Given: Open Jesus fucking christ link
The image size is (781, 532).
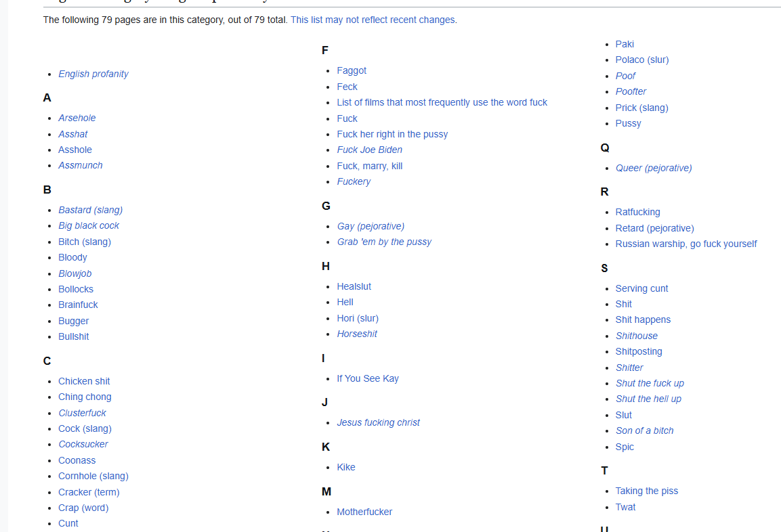Looking at the screenshot, I should [x=378, y=422].
